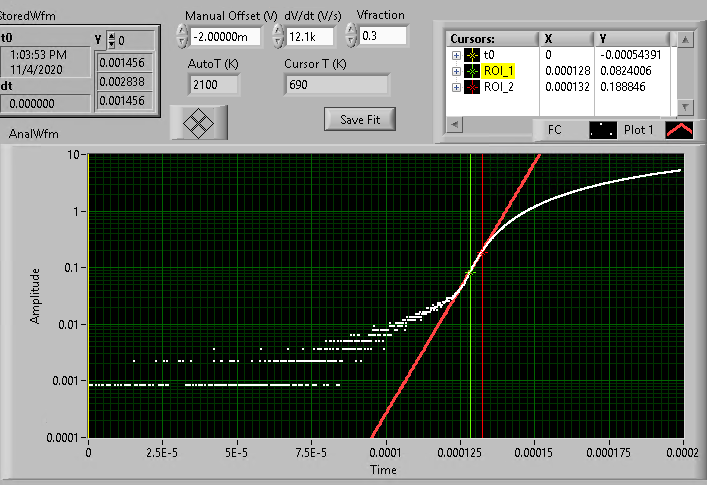Click the cursor list vertical scrollbar

click(x=685, y=72)
